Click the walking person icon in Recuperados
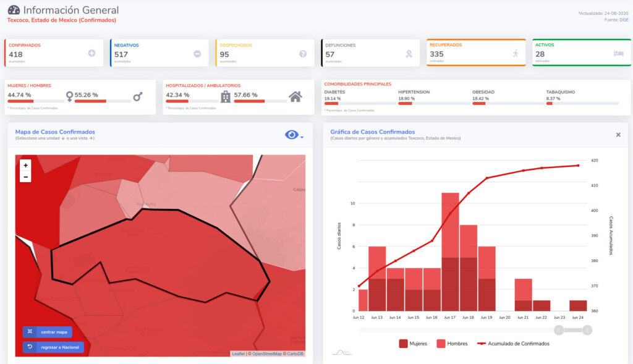The height and width of the screenshot is (364, 633). click(516, 54)
